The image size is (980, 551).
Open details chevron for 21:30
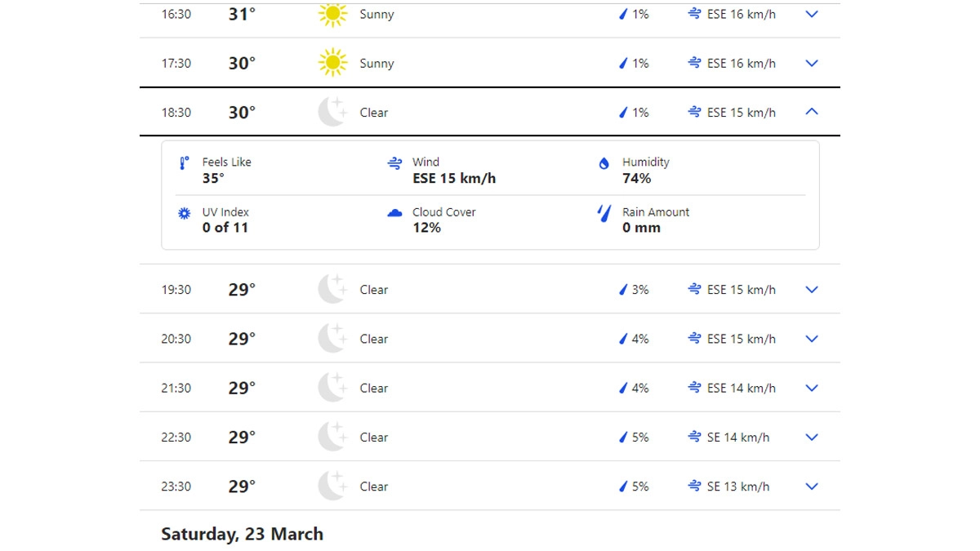pyautogui.click(x=811, y=389)
